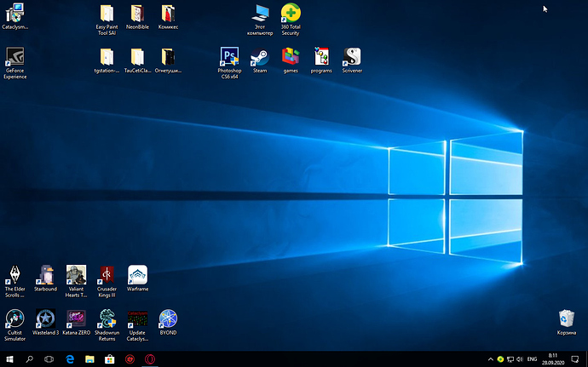The width and height of the screenshot is (588, 367).
Task: Open network status tray icon
Action: 510,359
